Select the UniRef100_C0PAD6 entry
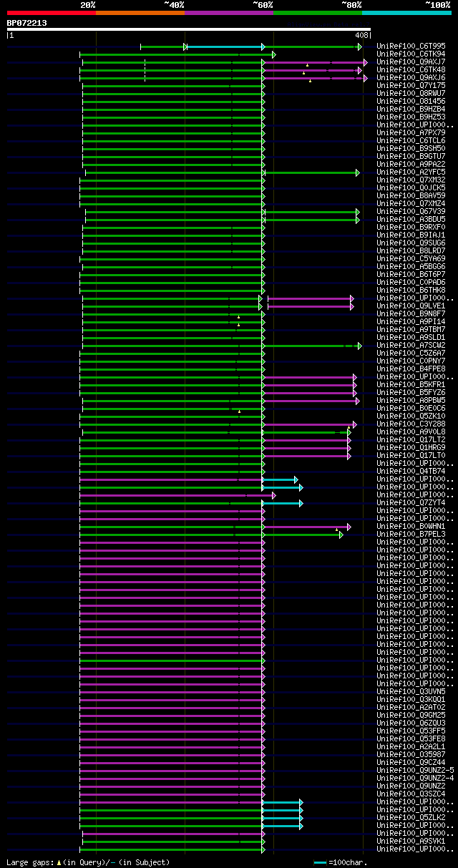Image resolution: width=458 pixels, height=868 pixels. click(411, 282)
